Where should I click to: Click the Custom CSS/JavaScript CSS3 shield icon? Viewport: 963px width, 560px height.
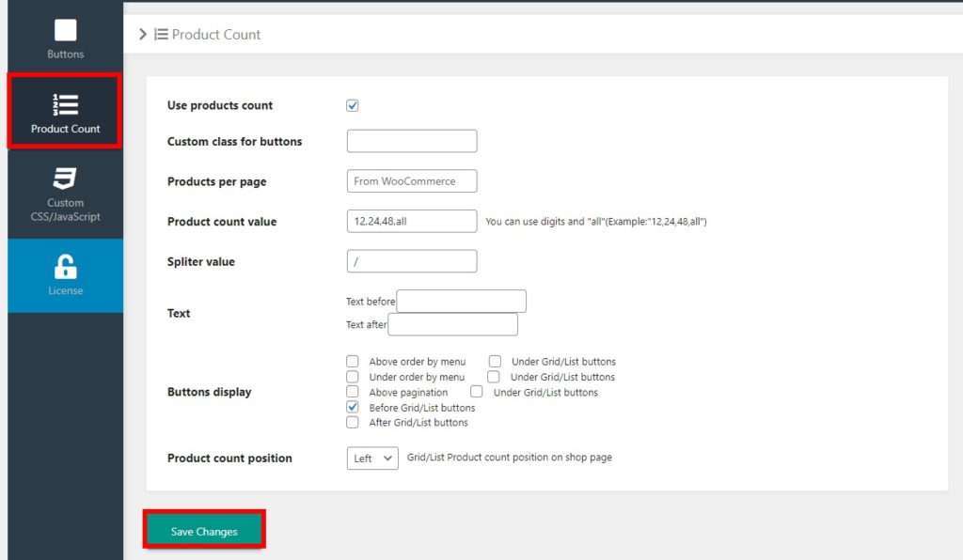point(65,179)
